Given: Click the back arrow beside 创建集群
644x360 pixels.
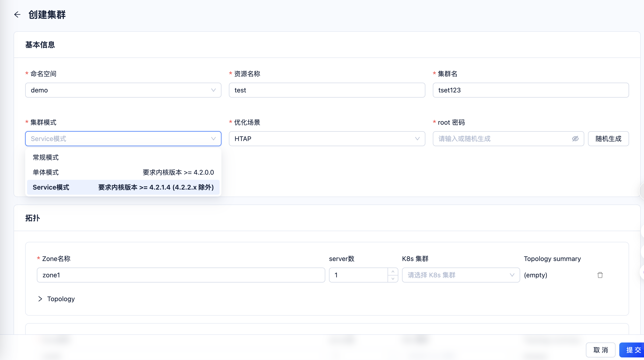Looking at the screenshot, I should (17, 14).
